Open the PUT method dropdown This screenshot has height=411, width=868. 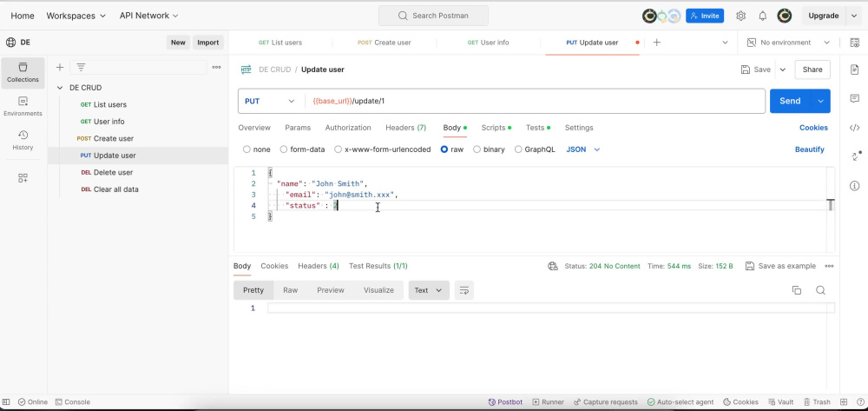[270, 102]
